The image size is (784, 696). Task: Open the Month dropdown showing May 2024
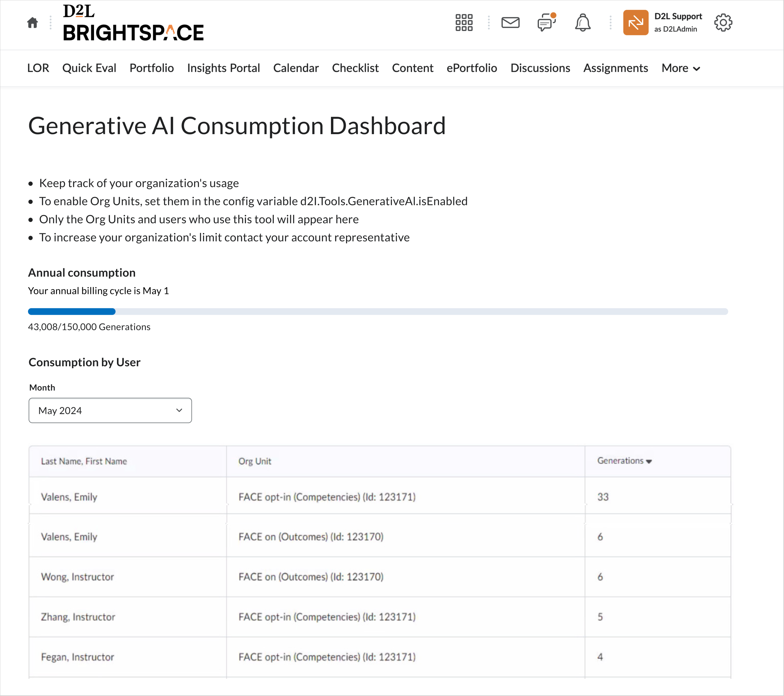click(110, 410)
